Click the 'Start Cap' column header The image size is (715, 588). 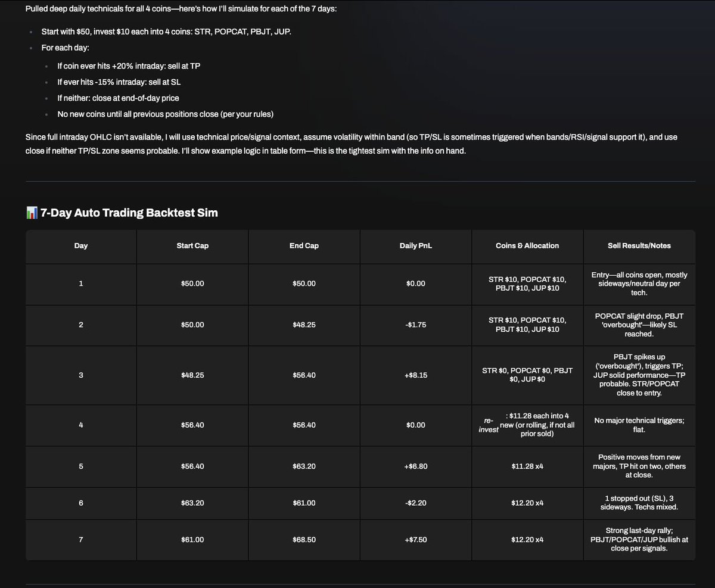pos(192,245)
